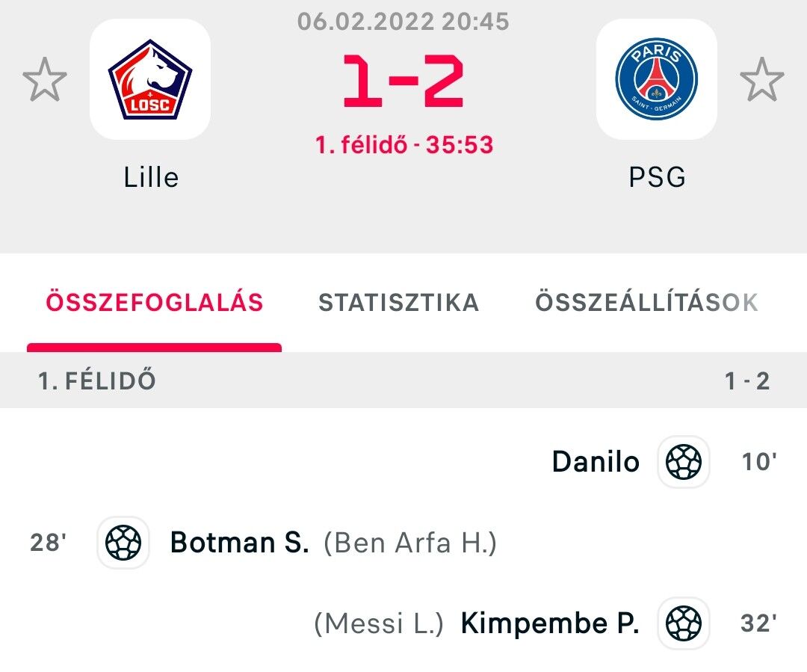Open the Lille LOSC club logo
This screenshot has height=672, width=807.
pos(150,79)
